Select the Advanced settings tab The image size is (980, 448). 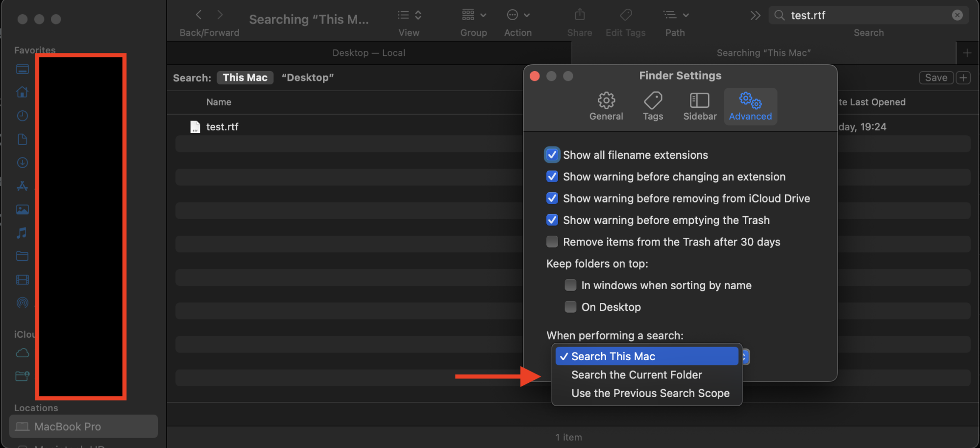click(750, 106)
